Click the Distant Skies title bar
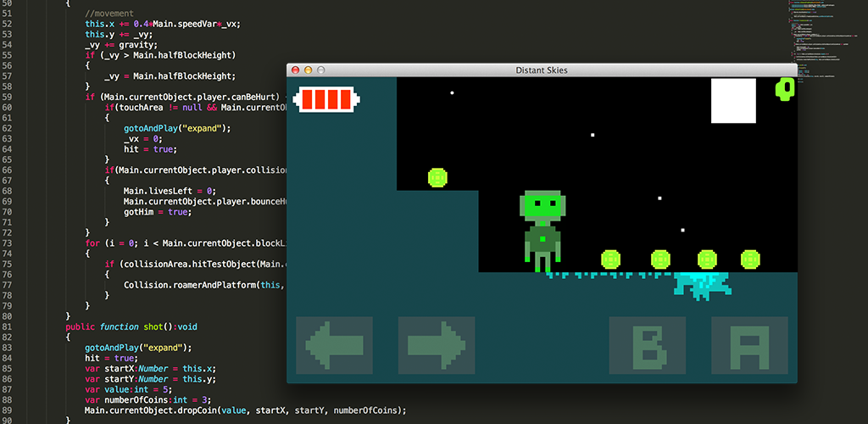The height and width of the screenshot is (424, 868). [541, 70]
